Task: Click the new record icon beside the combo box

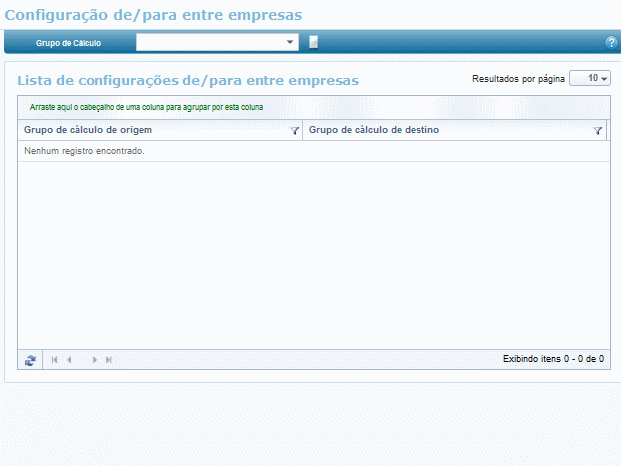Action: click(x=313, y=42)
